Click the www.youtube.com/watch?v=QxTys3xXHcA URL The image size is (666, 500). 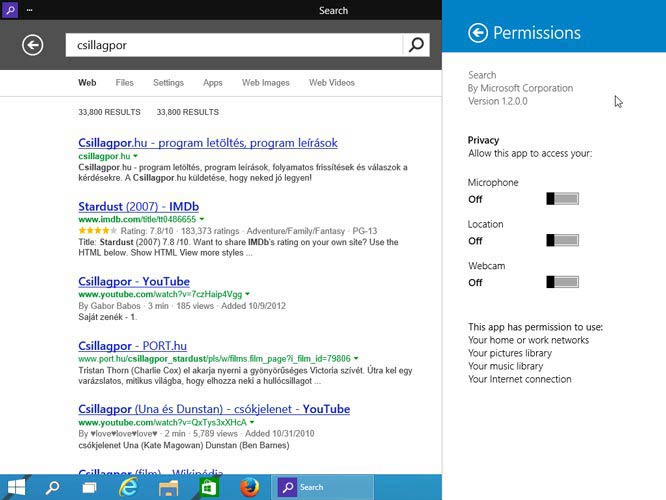(x=162, y=422)
